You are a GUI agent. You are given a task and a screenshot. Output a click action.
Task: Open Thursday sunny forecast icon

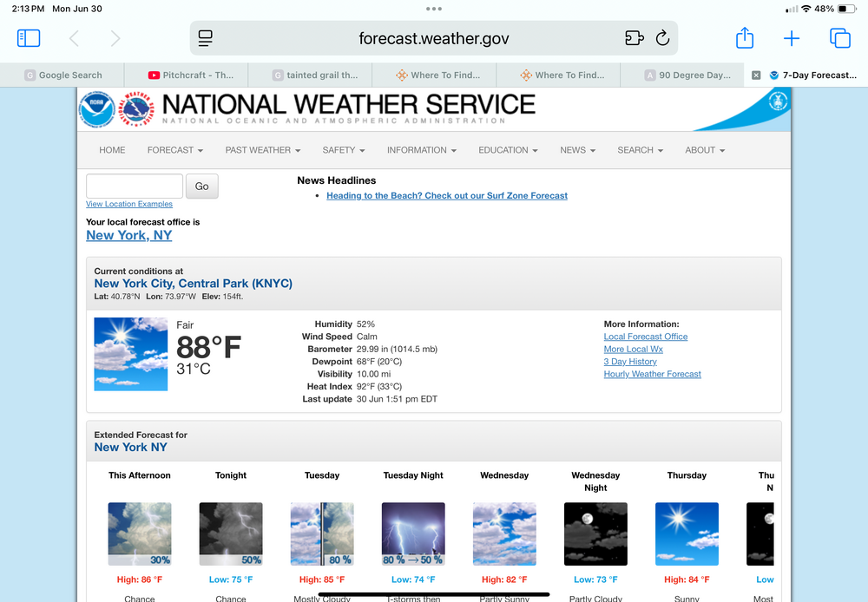tap(687, 534)
